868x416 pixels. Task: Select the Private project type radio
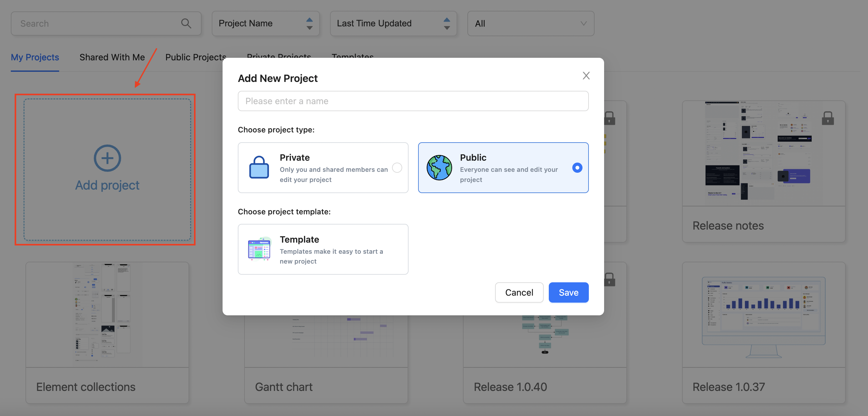[x=397, y=168]
